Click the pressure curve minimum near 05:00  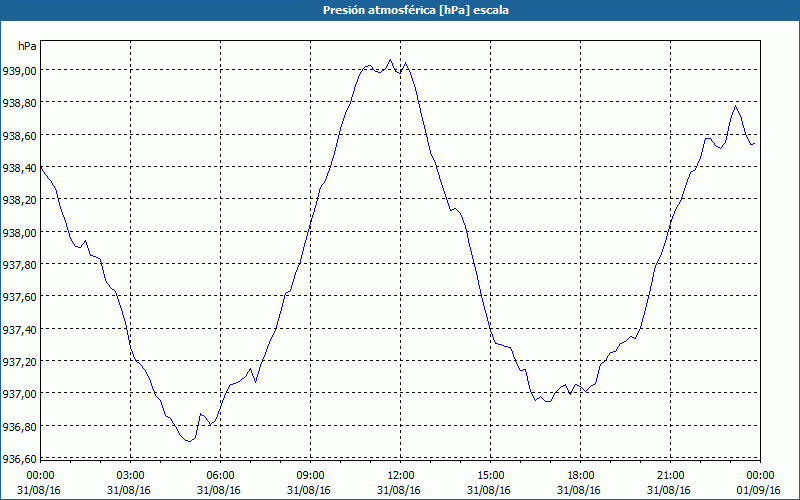[189, 441]
